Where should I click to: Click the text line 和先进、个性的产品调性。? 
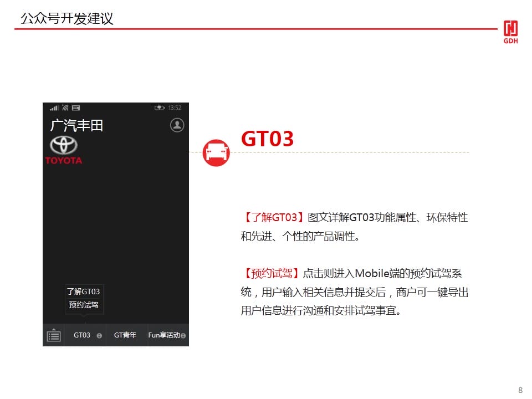pos(300,236)
